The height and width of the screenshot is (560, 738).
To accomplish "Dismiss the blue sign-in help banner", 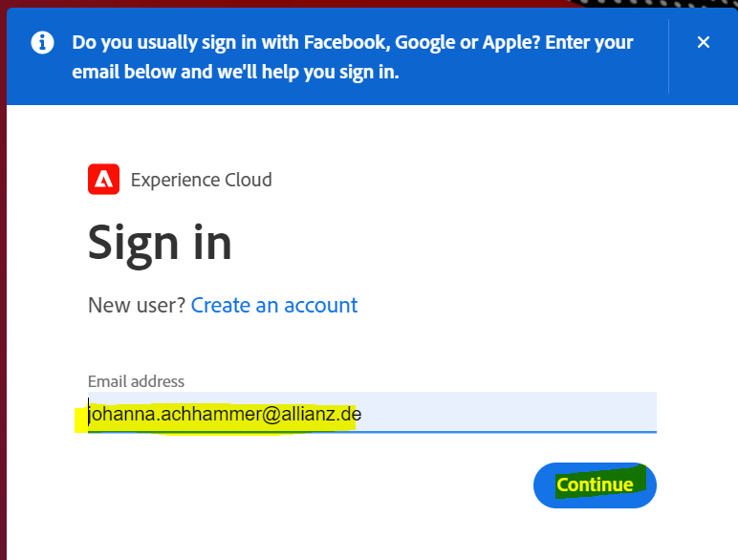I will [x=704, y=42].
